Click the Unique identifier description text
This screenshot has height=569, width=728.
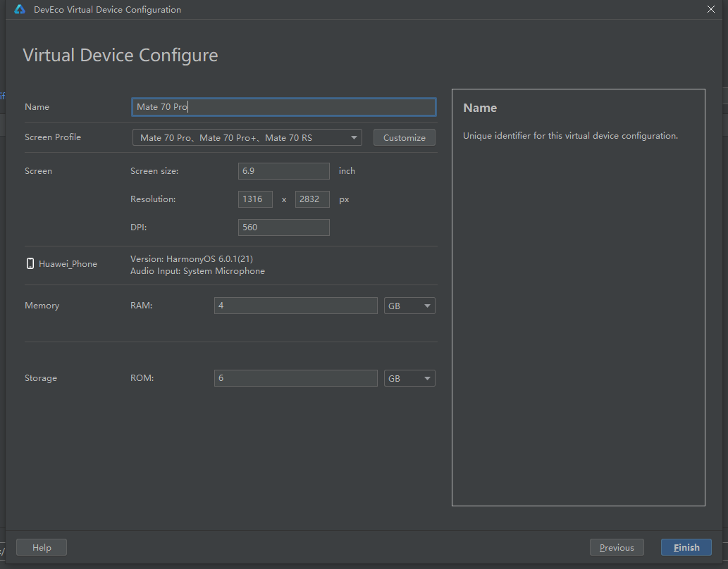click(x=570, y=135)
